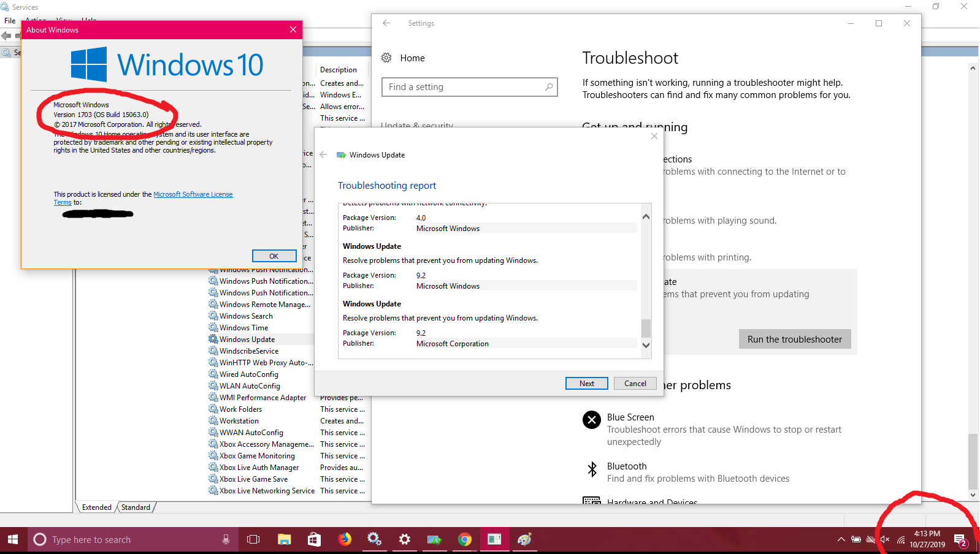Cancel the Windows Update troubleshooter
Viewport: 980px width, 554px height.
click(x=635, y=383)
